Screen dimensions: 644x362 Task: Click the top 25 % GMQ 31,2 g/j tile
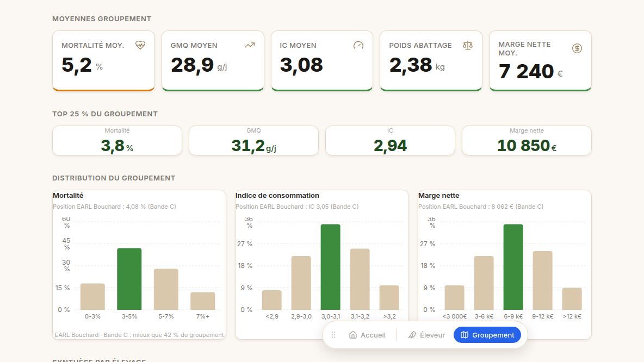point(253,140)
